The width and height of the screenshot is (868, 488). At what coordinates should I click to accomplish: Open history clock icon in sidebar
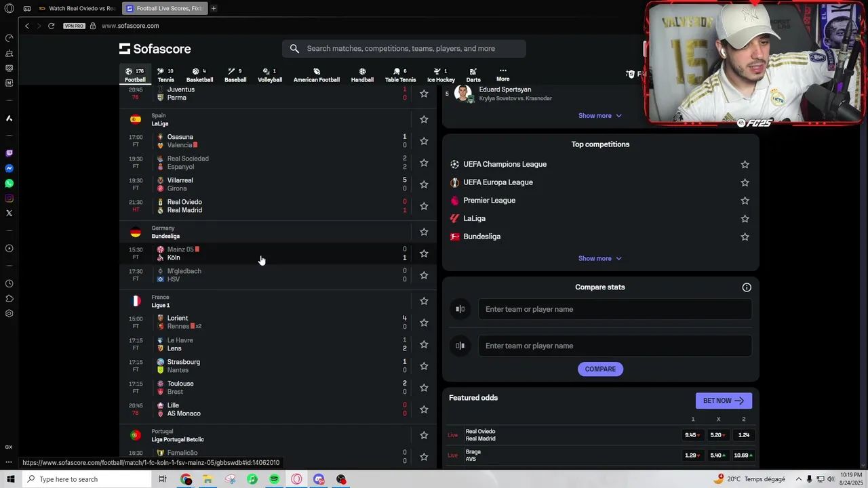[x=9, y=283]
